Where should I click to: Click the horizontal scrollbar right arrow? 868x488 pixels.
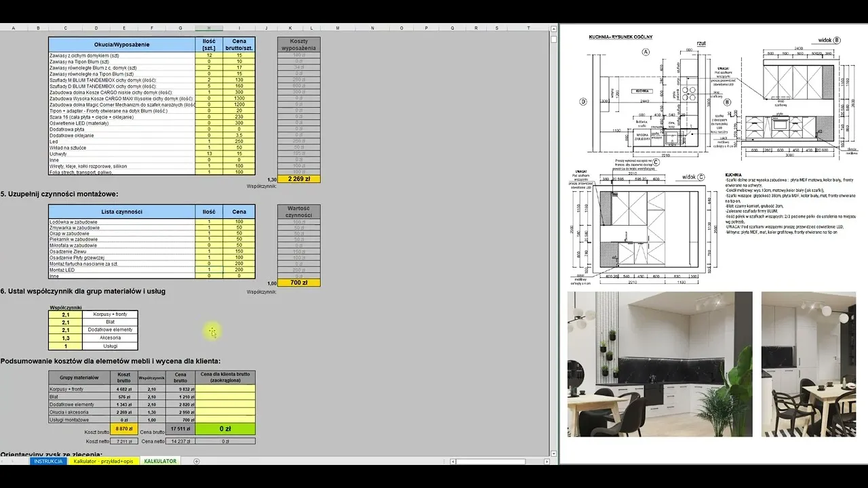point(547,461)
